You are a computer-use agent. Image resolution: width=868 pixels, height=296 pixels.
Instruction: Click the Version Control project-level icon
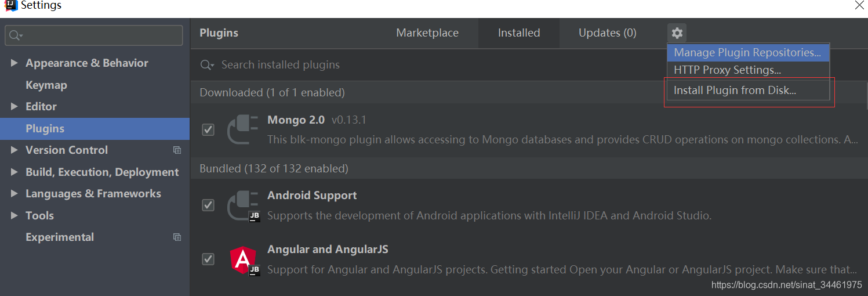177,150
